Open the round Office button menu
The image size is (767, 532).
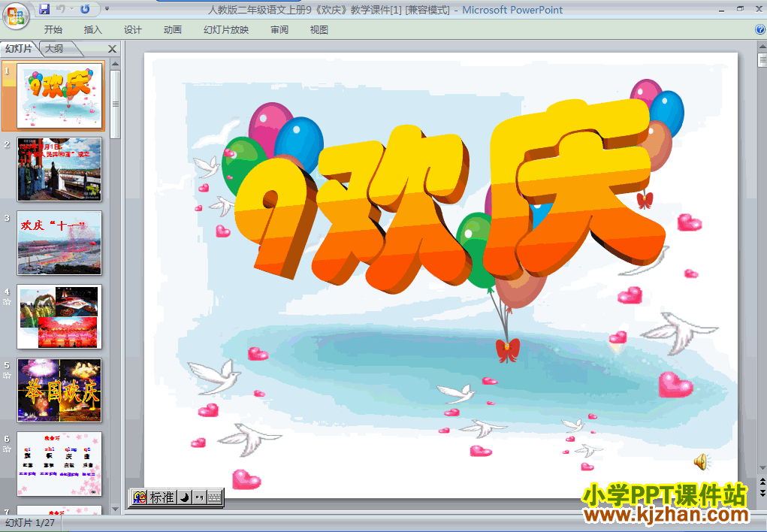coord(16,15)
